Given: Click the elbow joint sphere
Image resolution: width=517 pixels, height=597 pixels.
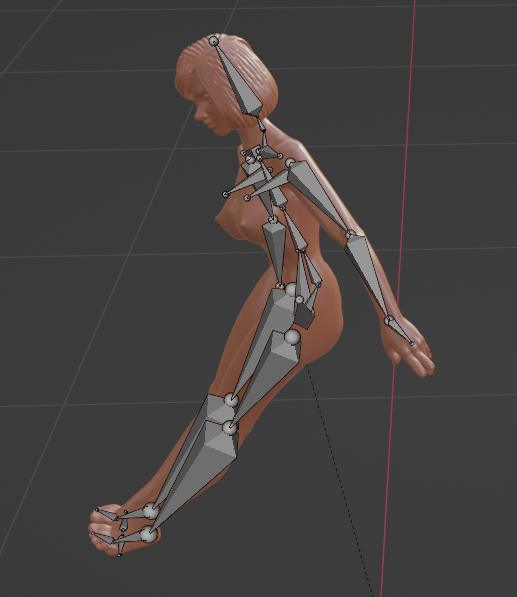Looking at the screenshot, I should coord(351,234).
